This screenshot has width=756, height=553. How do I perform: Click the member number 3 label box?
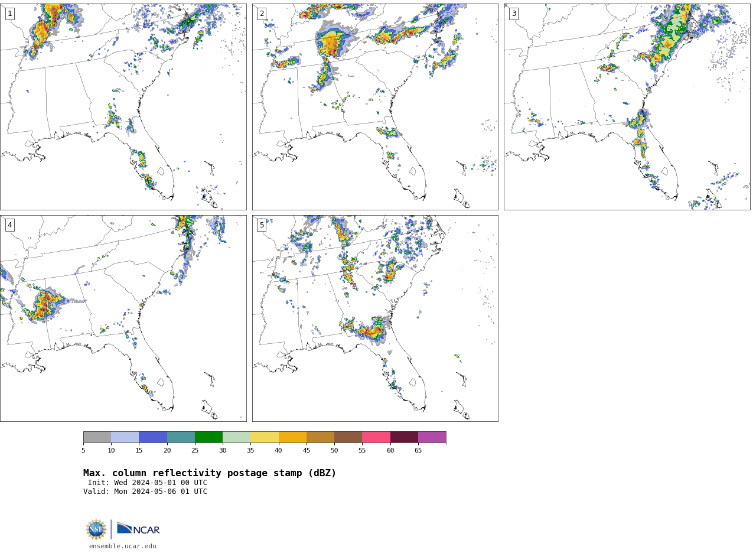point(513,14)
